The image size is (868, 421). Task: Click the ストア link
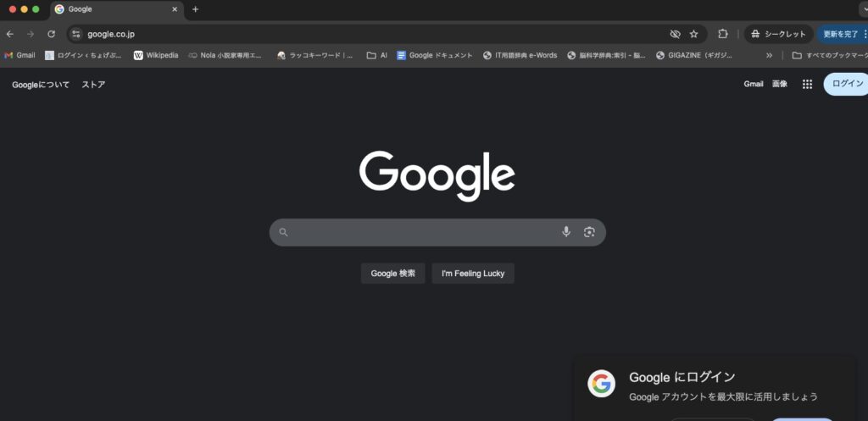click(93, 85)
